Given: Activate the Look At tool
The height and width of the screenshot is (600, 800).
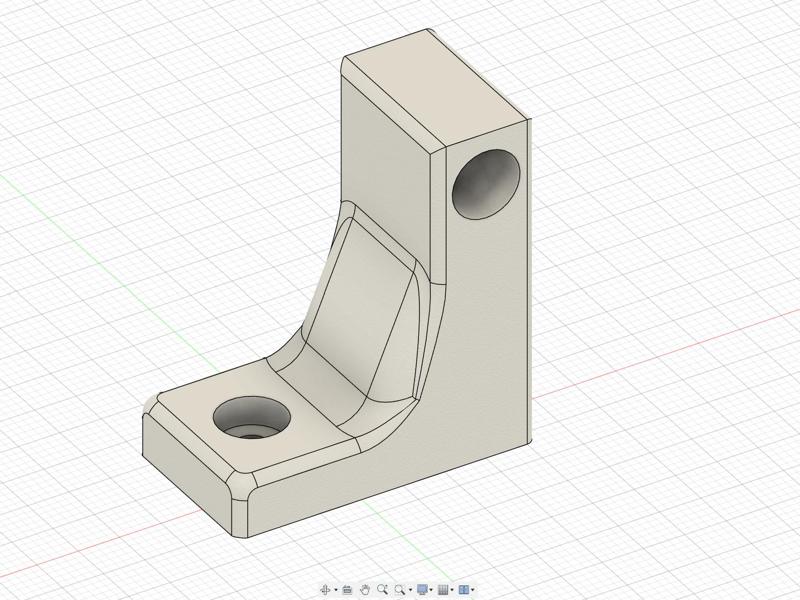Looking at the screenshot, I should click(x=347, y=588).
